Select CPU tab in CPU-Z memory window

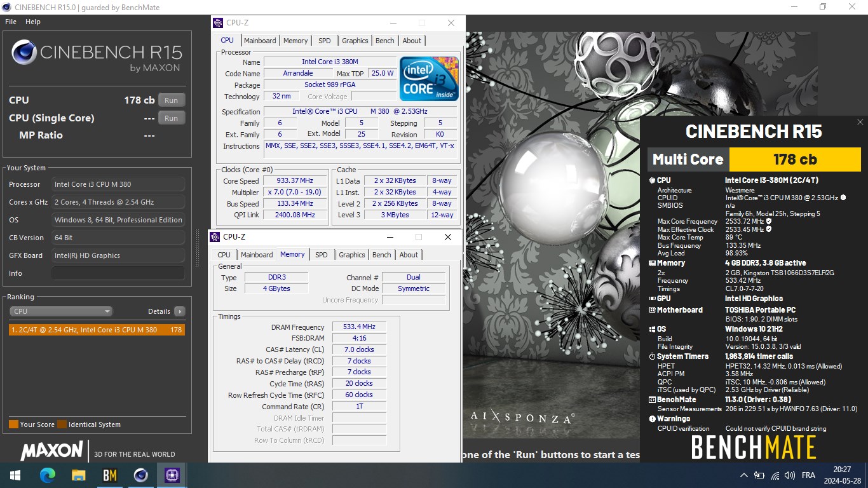coord(224,255)
